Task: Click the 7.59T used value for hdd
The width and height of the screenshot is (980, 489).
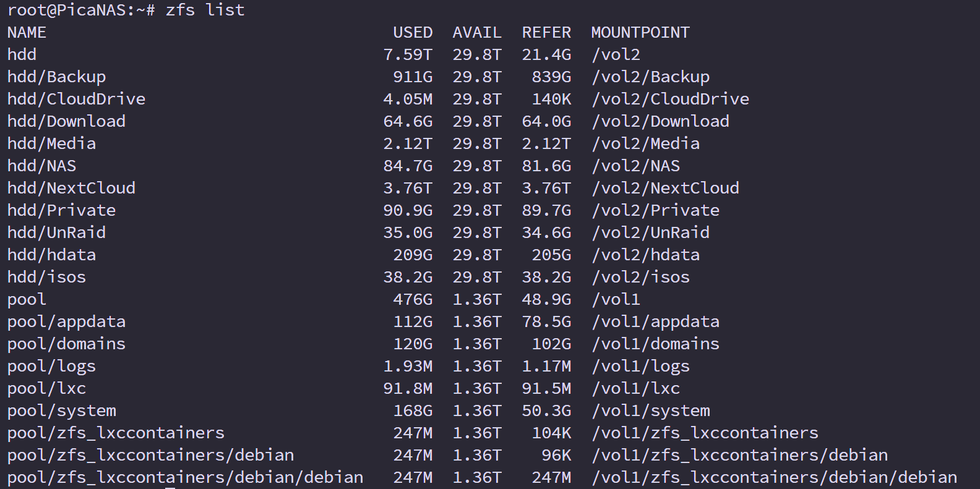Action: tap(408, 54)
